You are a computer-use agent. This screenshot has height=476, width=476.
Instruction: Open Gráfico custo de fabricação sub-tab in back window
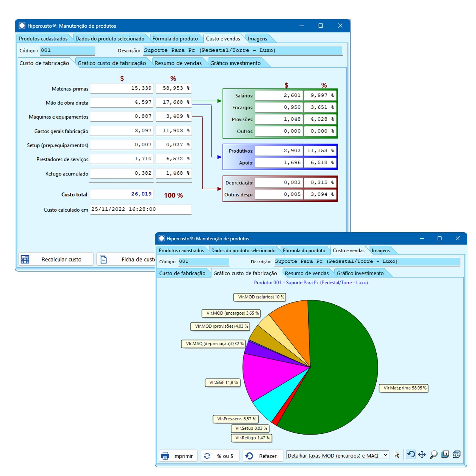(112, 63)
